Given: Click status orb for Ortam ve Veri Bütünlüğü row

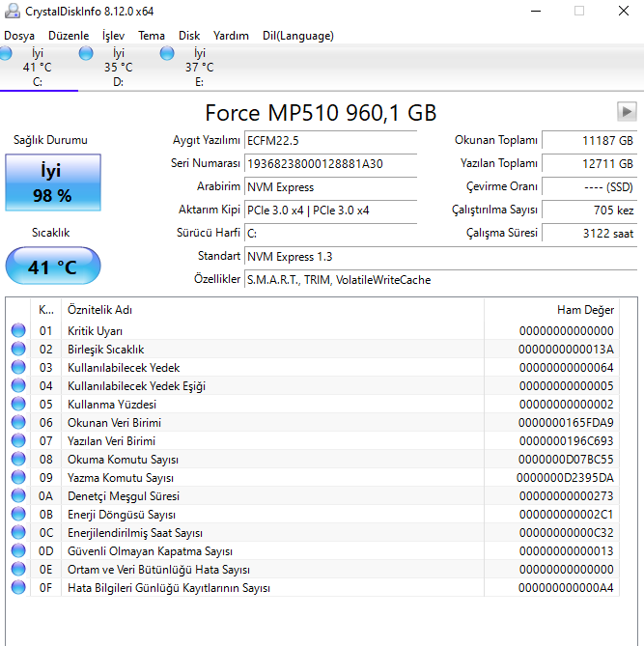Looking at the screenshot, I should pos(18,569).
